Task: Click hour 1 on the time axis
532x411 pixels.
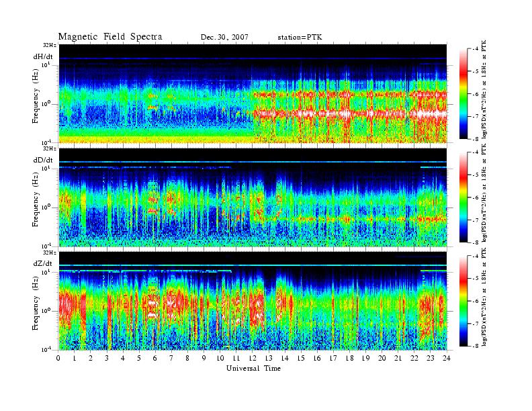Action: point(75,358)
